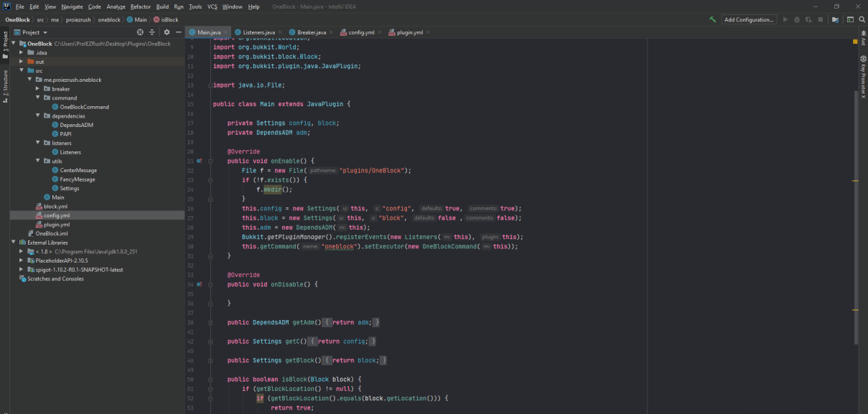868x414 pixels.
Task: Click the Add Configuration... button
Action: pos(750,19)
